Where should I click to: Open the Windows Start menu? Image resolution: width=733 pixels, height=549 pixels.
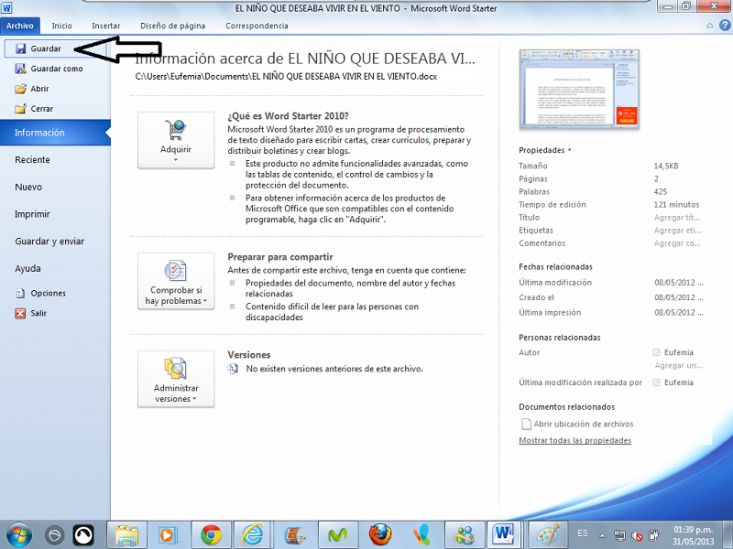pyautogui.click(x=19, y=535)
